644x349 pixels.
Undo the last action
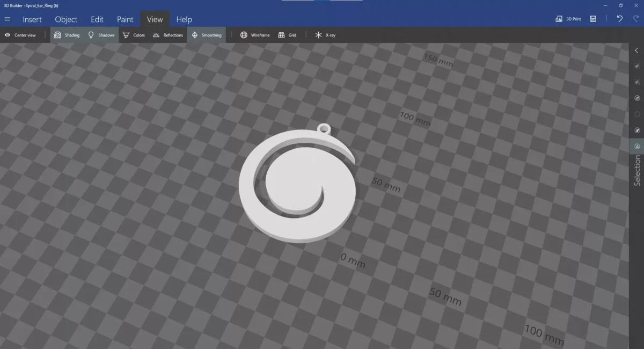[620, 19]
